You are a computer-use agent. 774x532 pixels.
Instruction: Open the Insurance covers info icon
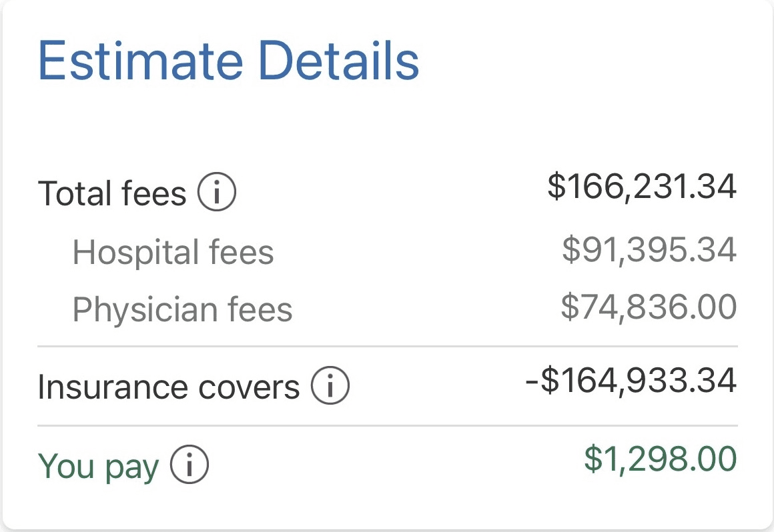[x=330, y=387]
